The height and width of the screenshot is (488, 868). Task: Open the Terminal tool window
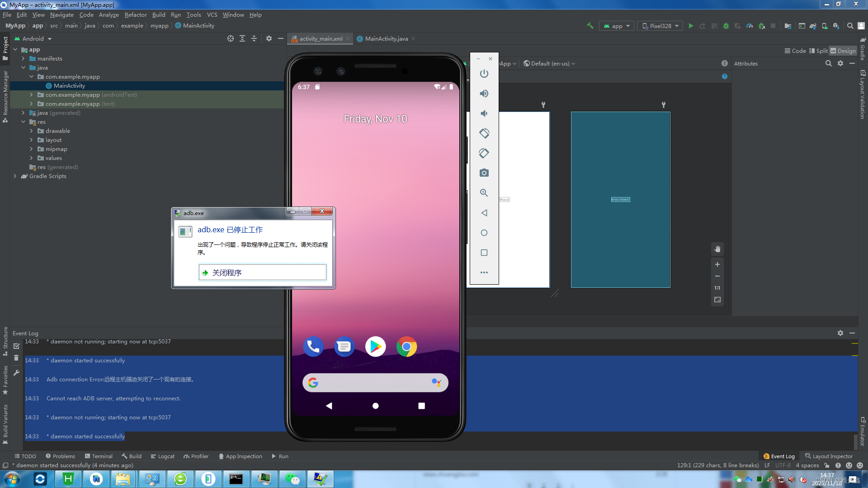(x=99, y=456)
